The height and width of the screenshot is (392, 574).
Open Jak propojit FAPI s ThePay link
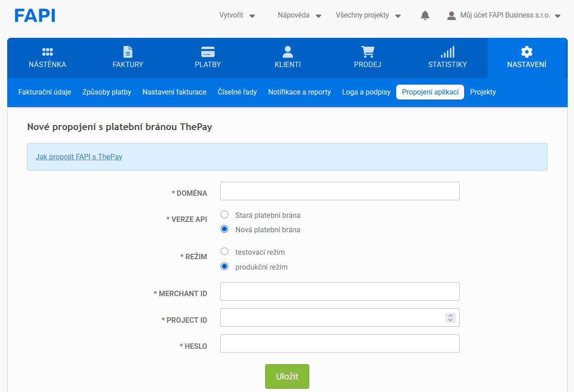79,157
